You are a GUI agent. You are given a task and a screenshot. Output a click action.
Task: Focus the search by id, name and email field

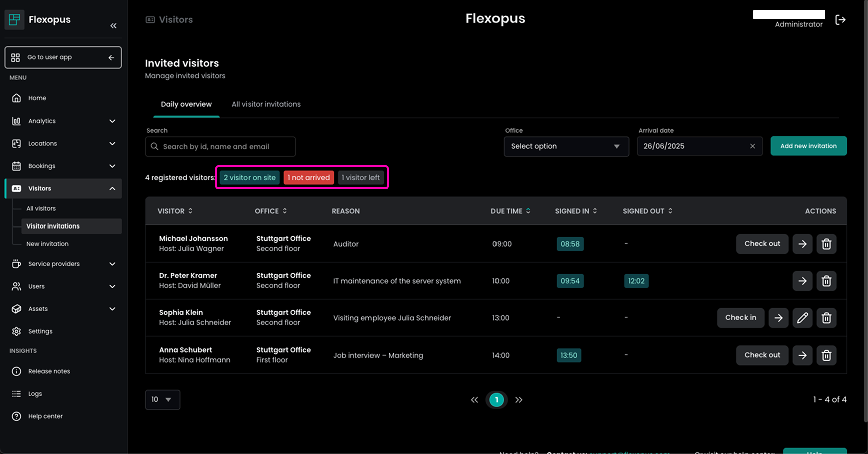(x=221, y=147)
